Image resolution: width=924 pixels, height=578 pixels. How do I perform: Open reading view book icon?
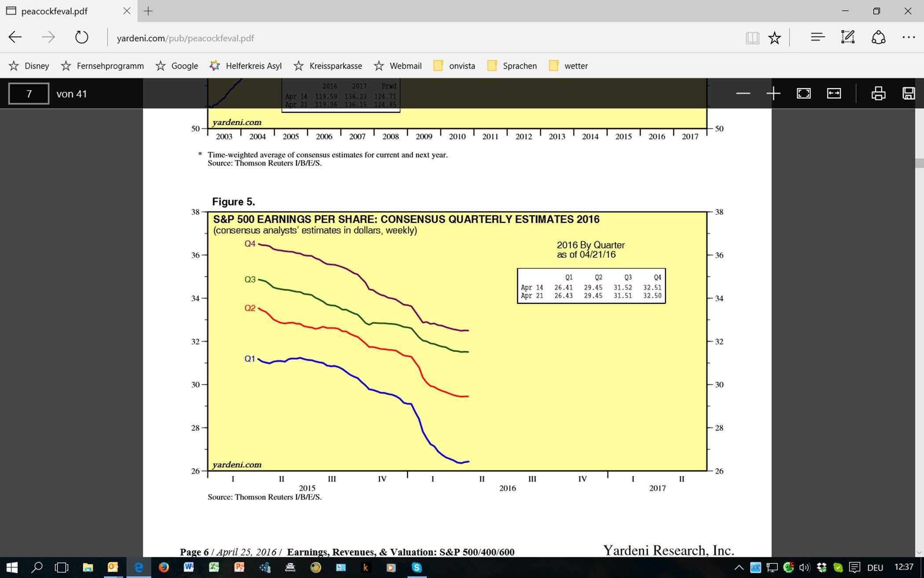coord(752,38)
